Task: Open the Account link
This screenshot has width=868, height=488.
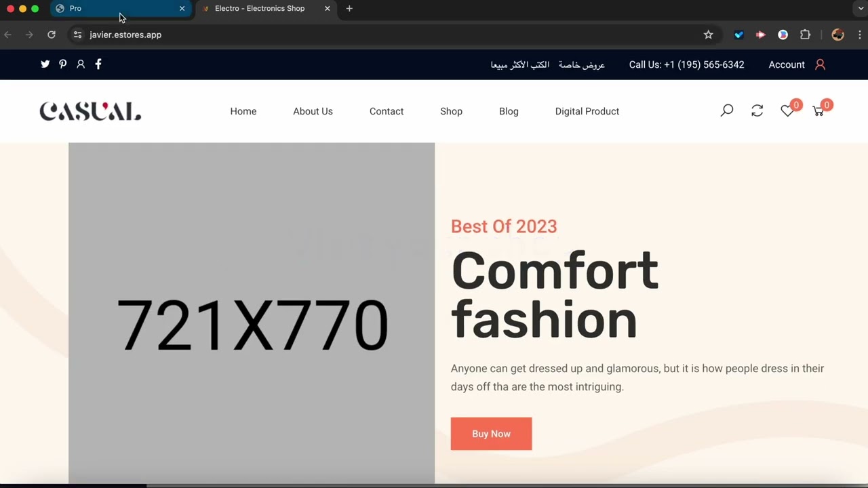Action: (x=787, y=64)
